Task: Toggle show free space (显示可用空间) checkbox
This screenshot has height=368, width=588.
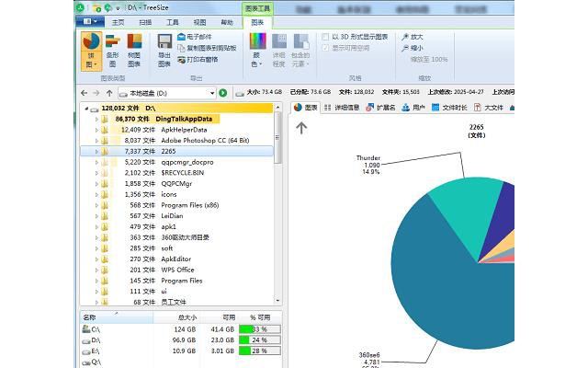Action: point(325,48)
